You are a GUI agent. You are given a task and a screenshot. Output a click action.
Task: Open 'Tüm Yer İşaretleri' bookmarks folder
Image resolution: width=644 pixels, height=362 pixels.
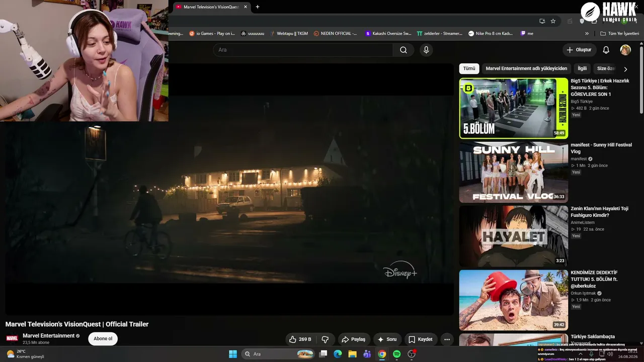pos(619,34)
